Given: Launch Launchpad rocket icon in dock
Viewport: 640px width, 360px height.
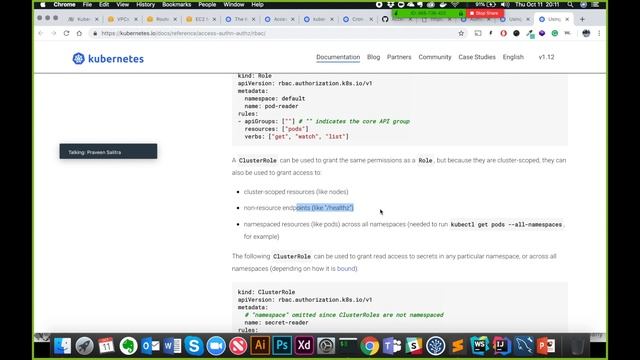Looking at the screenshot, I should [84, 346].
